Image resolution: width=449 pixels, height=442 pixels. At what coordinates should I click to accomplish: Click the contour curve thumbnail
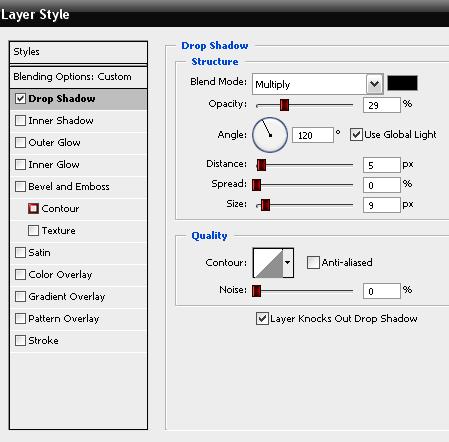point(268,263)
